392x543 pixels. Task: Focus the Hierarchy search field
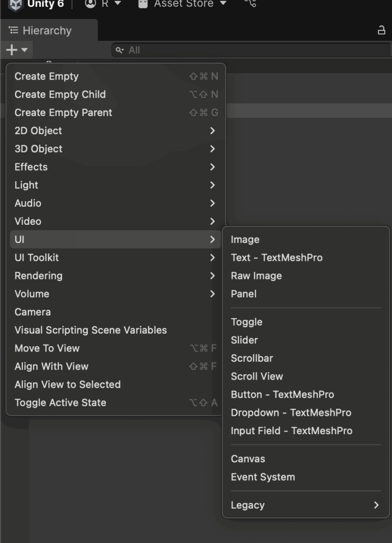pos(252,50)
